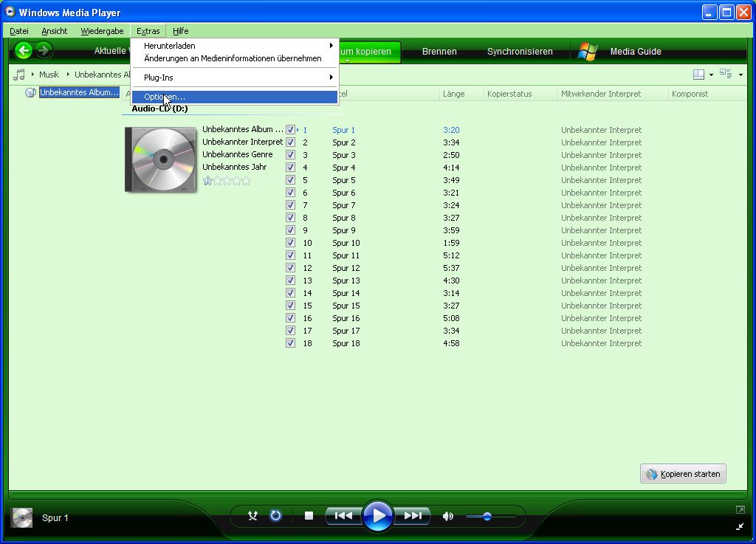Go to the previous track
Viewport: 756px width, 544px height.
[343, 516]
